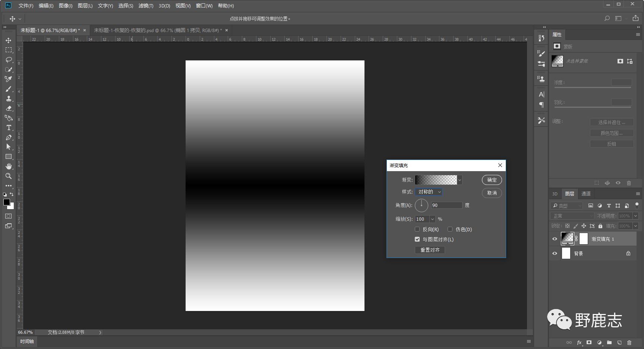
Task: Click the foreground color swatch
Action: click(x=6, y=202)
